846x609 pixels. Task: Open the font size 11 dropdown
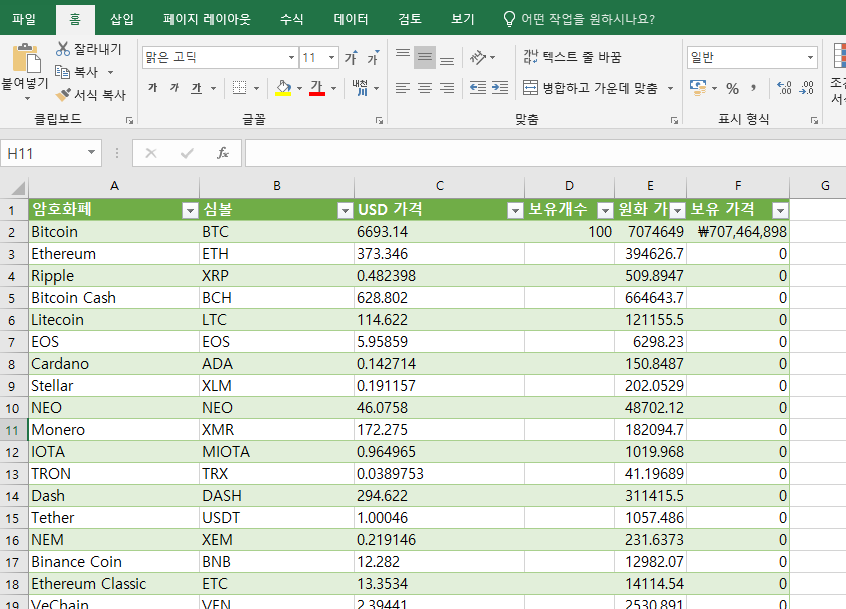coord(331,58)
